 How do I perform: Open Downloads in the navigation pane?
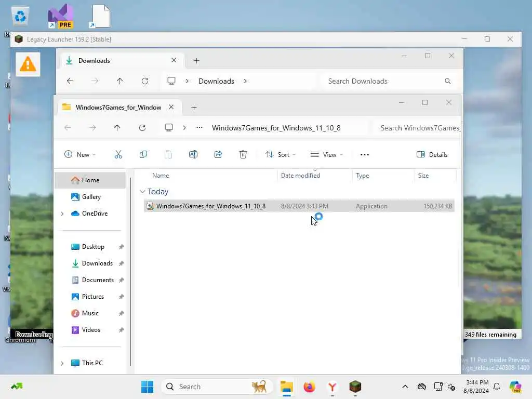[x=90, y=263]
